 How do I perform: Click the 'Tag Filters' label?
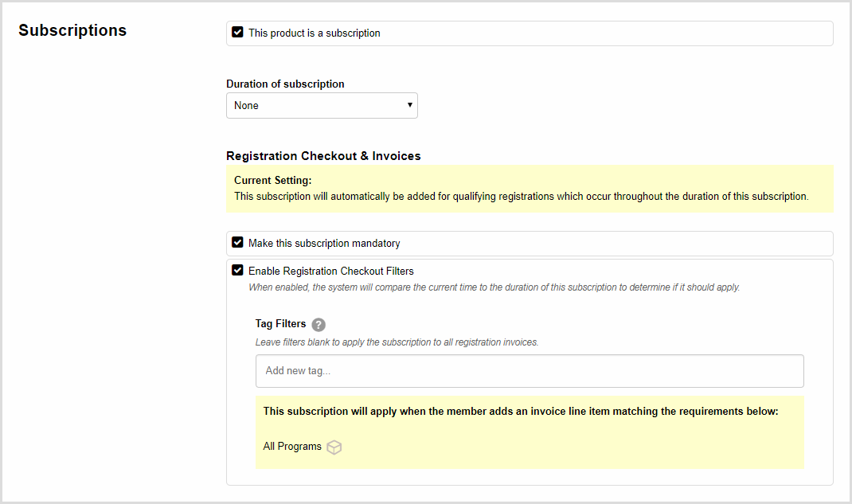[280, 324]
